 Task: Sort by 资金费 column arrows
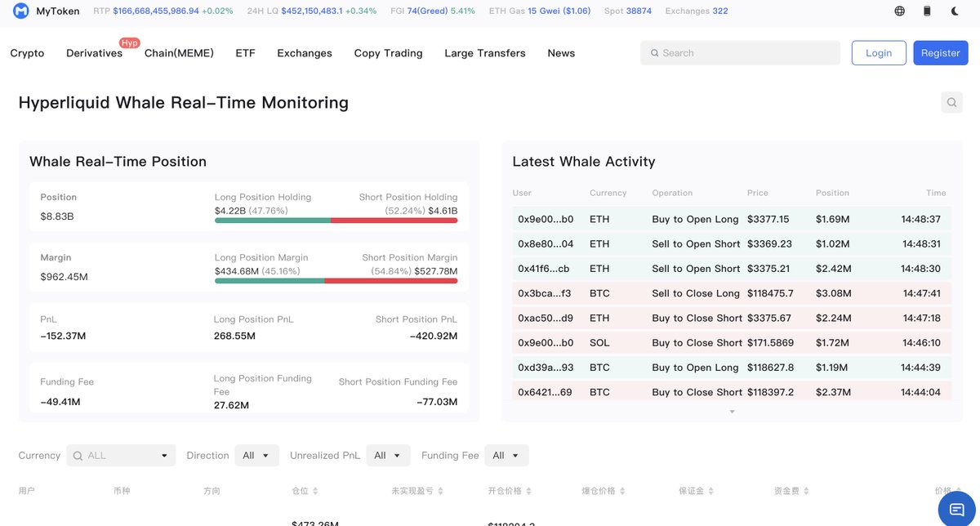click(807, 491)
